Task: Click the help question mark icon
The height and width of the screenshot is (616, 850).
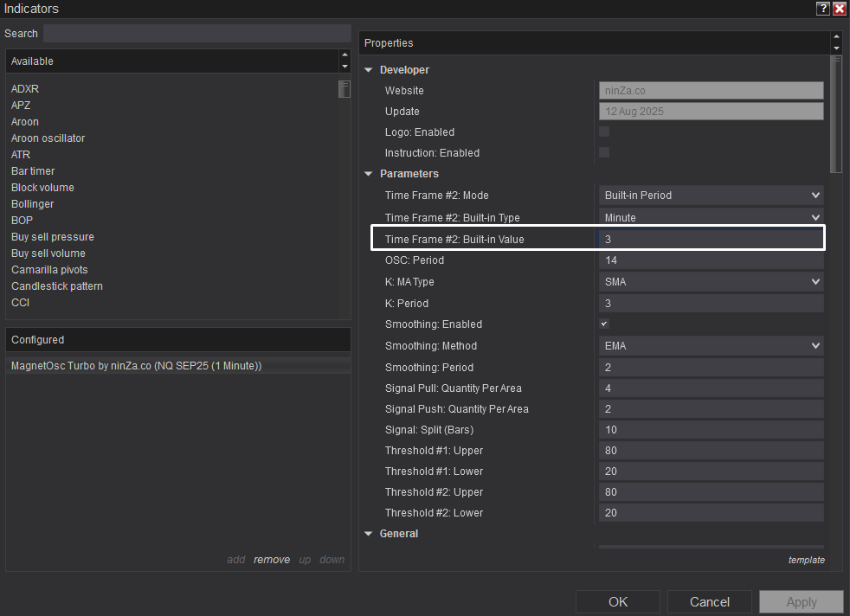Action: pyautogui.click(x=822, y=9)
